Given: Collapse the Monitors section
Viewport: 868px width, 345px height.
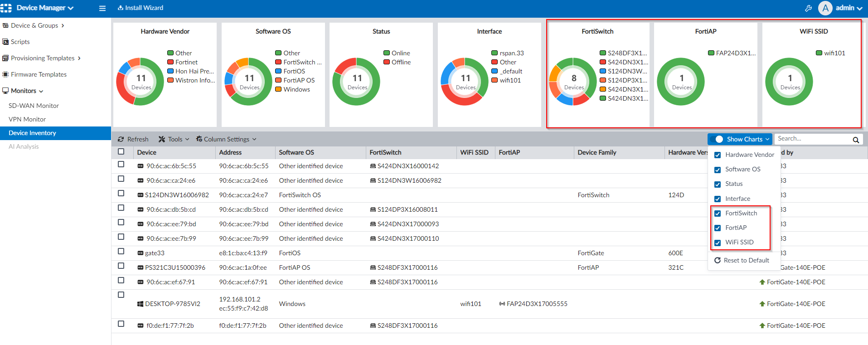Looking at the screenshot, I should pos(41,91).
